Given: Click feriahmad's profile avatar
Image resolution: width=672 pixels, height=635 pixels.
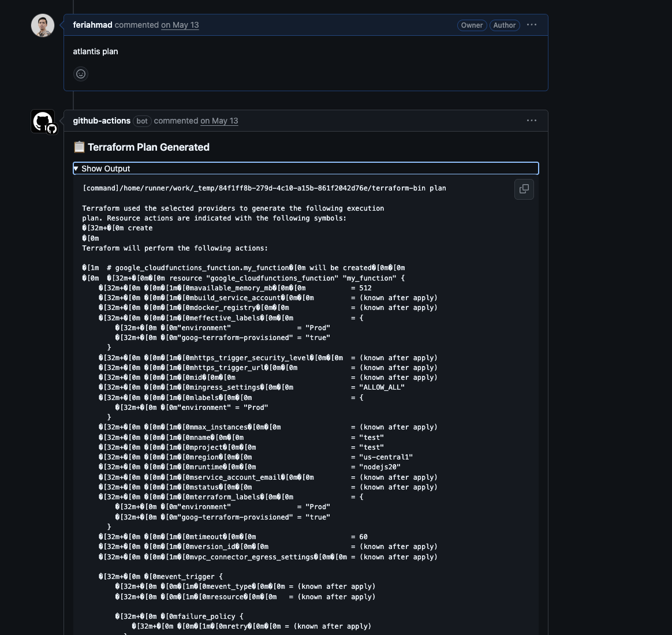Looking at the screenshot, I should coord(42,25).
